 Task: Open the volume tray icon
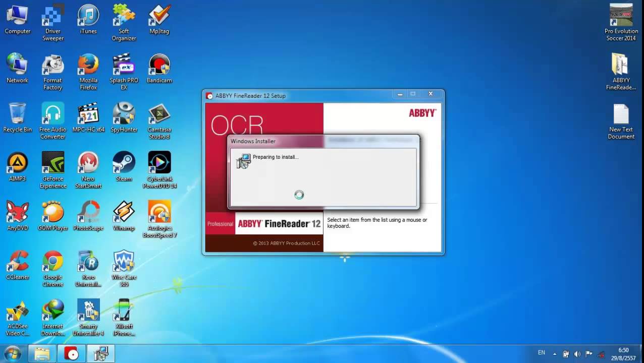click(x=577, y=354)
